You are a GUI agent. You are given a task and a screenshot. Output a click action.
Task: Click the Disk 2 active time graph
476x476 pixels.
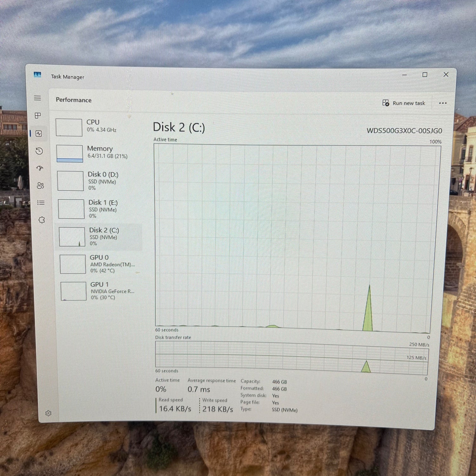(x=297, y=238)
